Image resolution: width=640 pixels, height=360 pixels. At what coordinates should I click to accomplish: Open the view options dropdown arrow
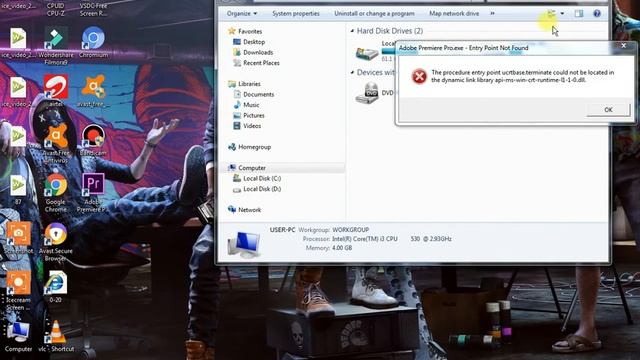pos(562,13)
